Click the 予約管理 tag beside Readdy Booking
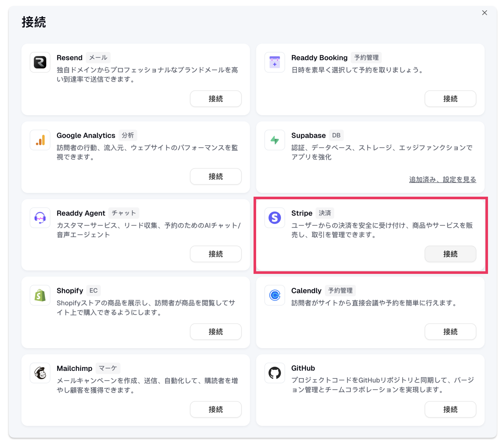The width and height of the screenshot is (504, 445). point(366,58)
